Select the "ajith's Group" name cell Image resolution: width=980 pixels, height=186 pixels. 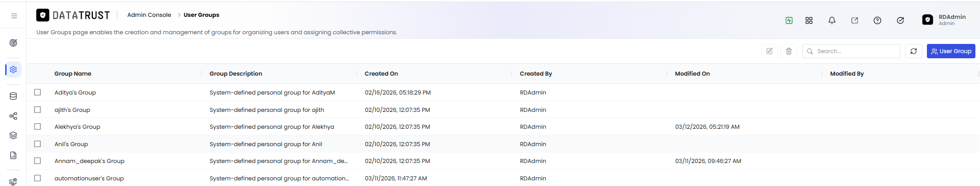[x=72, y=110]
